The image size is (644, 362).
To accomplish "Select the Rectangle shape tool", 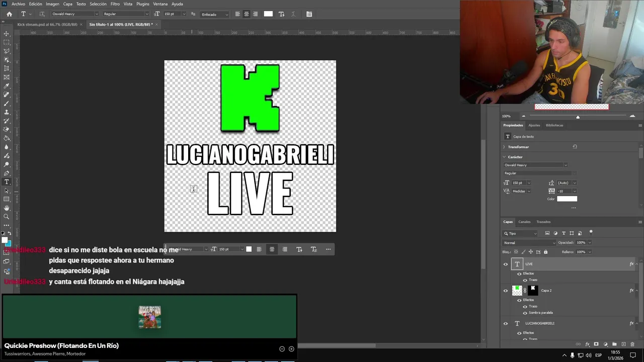I will pos(7,199).
